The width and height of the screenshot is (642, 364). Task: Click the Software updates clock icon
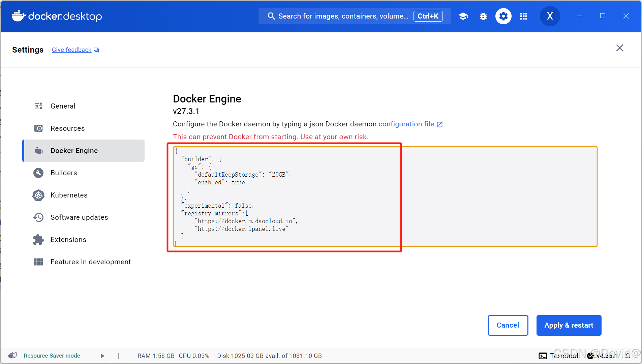pos(38,217)
